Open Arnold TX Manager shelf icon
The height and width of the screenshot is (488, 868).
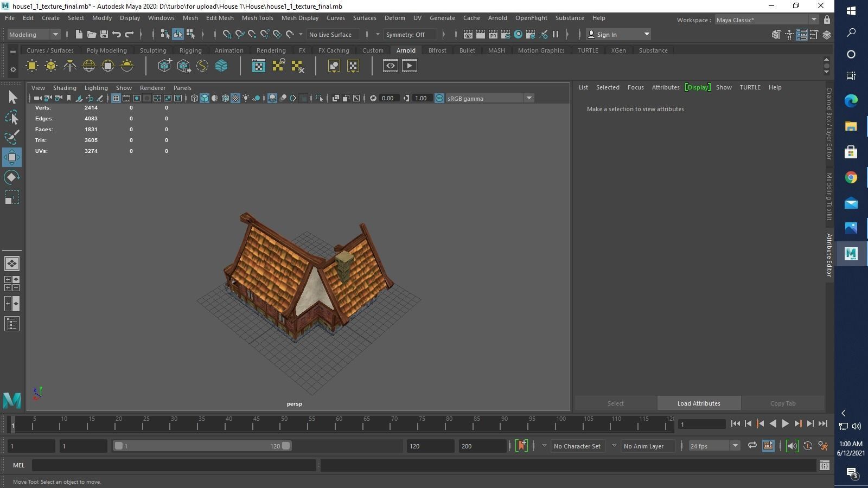point(259,66)
